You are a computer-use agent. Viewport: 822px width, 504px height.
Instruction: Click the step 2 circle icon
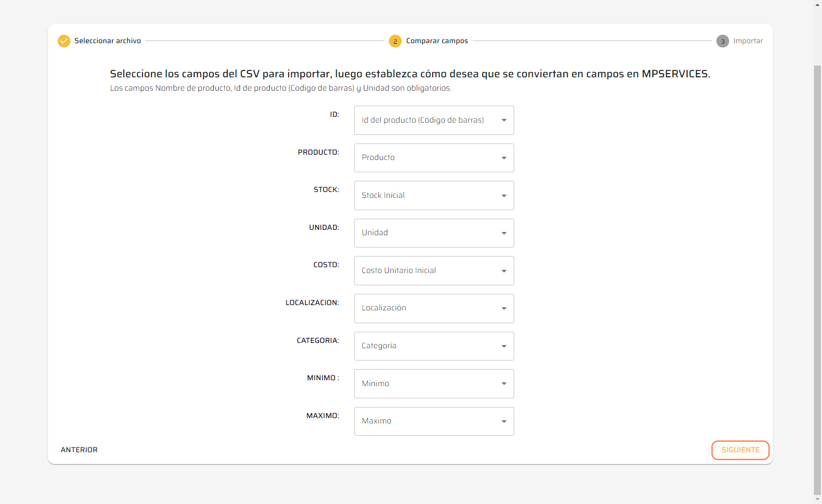point(395,41)
